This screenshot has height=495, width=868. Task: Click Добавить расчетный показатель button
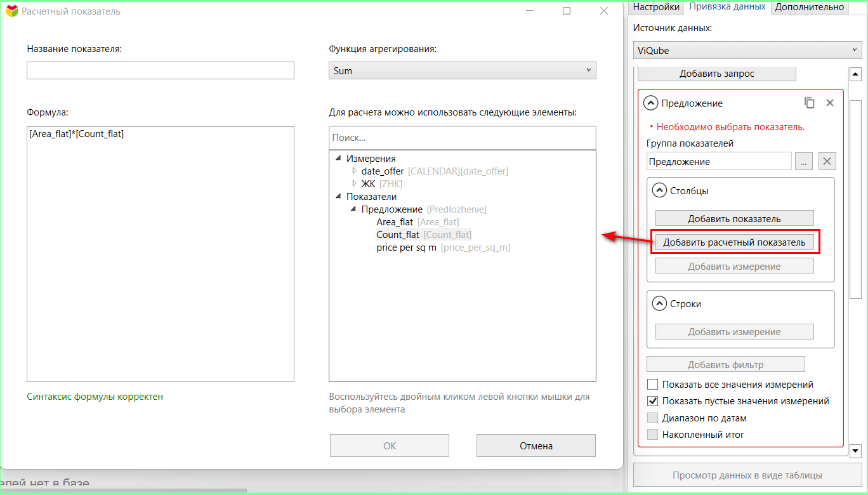[x=735, y=242]
